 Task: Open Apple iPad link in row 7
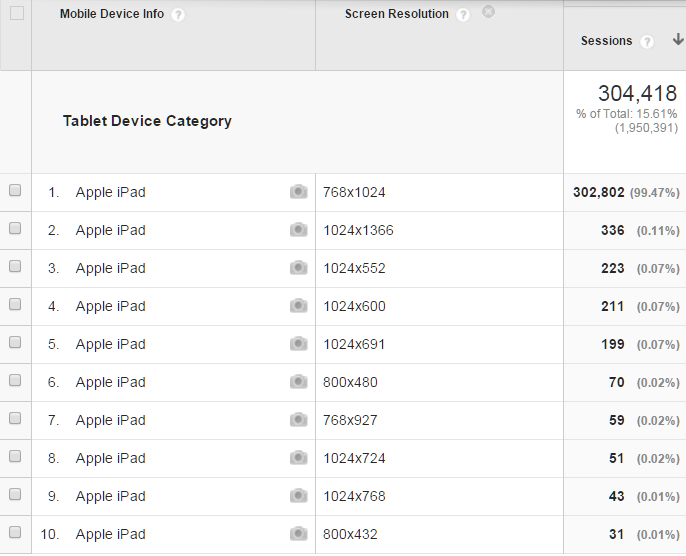coord(110,421)
